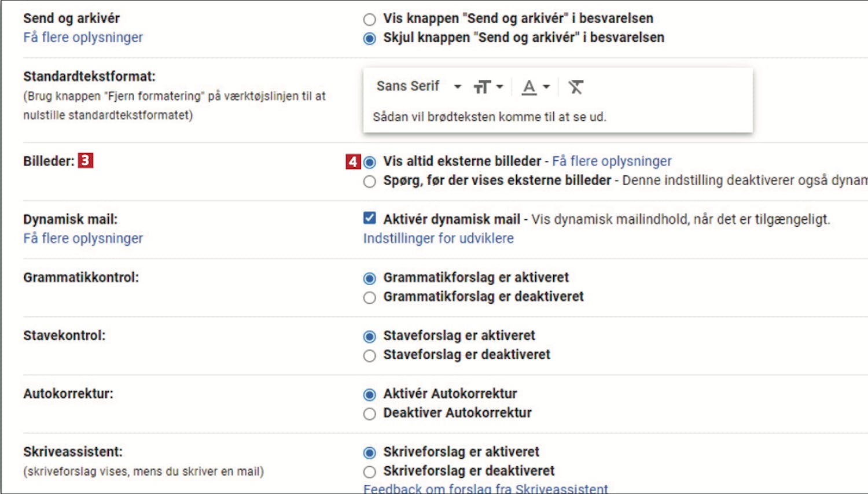The image size is (868, 494).
Task: Turn off spelling suggestions (Staveforslag er deaktiveret)
Action: pyautogui.click(x=370, y=356)
